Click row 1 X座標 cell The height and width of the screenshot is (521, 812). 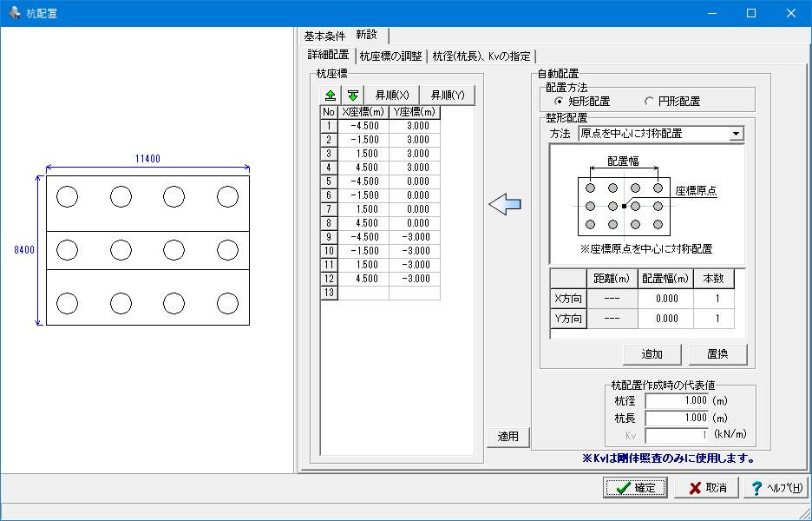pos(363,126)
